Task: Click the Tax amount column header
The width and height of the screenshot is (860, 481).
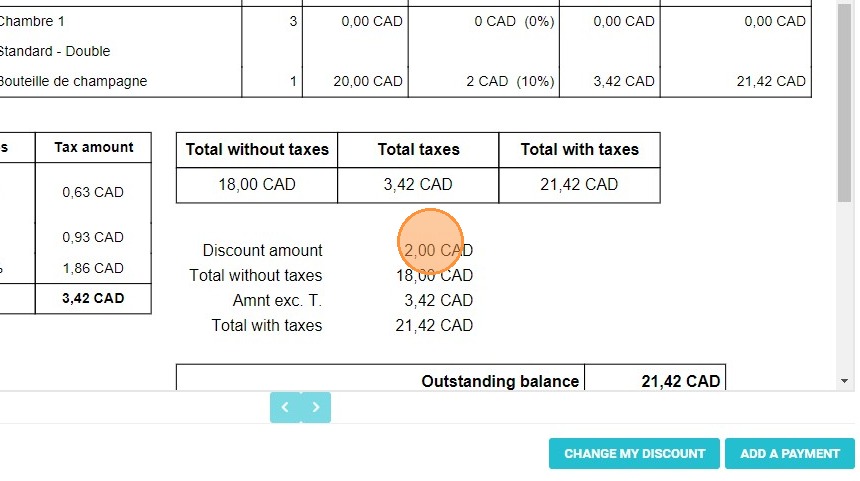Action: 93,148
